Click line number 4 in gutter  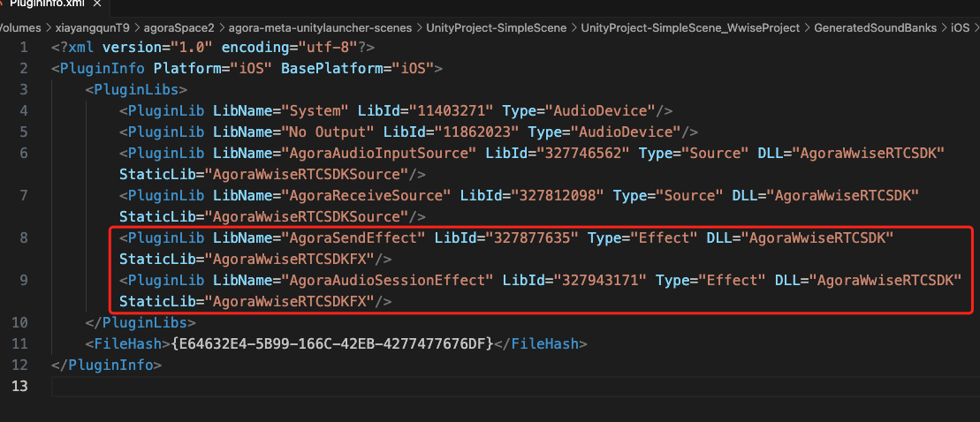(x=24, y=111)
